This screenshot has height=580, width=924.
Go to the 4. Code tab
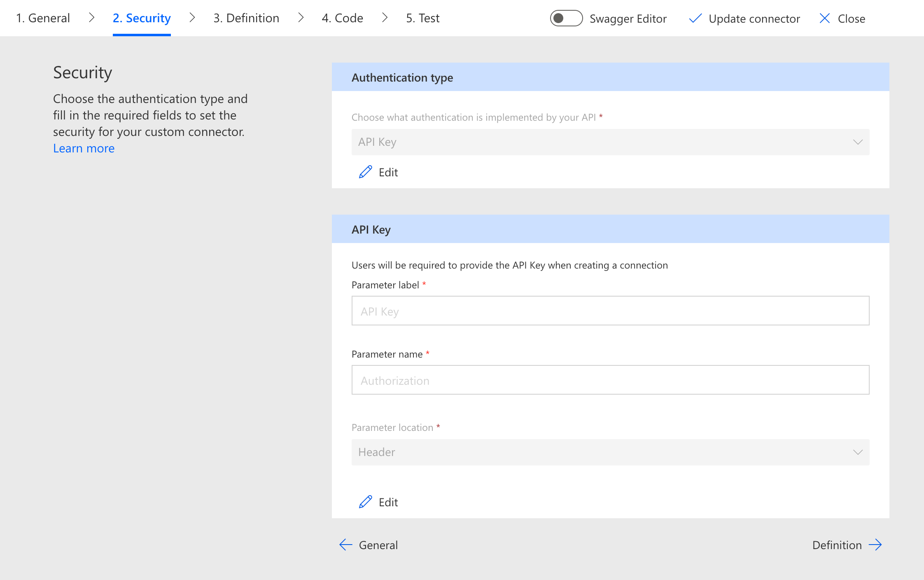342,18
